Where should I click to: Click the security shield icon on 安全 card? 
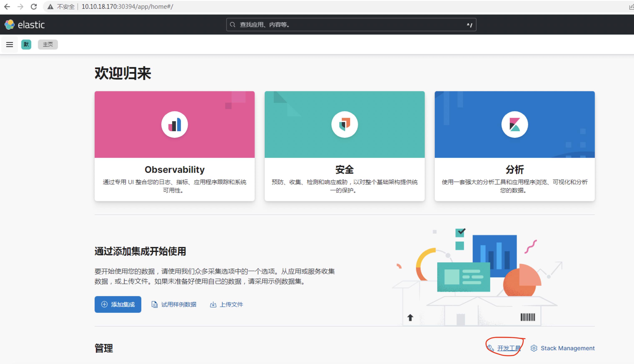(x=345, y=124)
